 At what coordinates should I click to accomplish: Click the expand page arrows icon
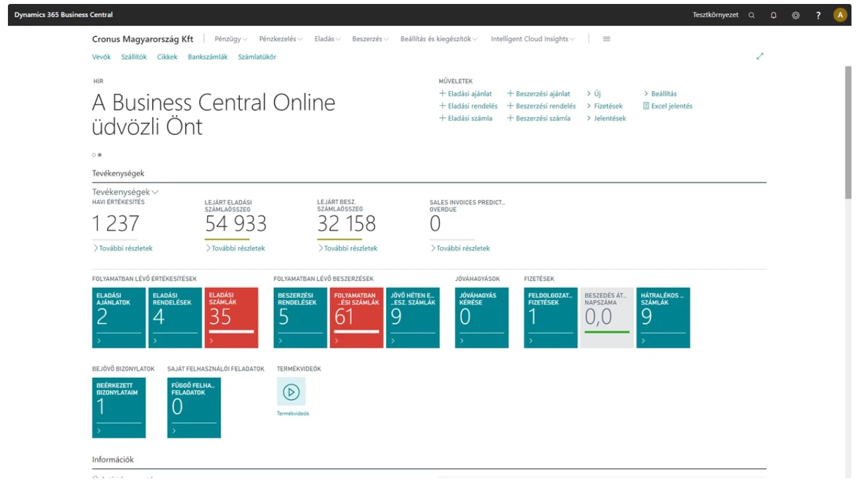(x=760, y=57)
